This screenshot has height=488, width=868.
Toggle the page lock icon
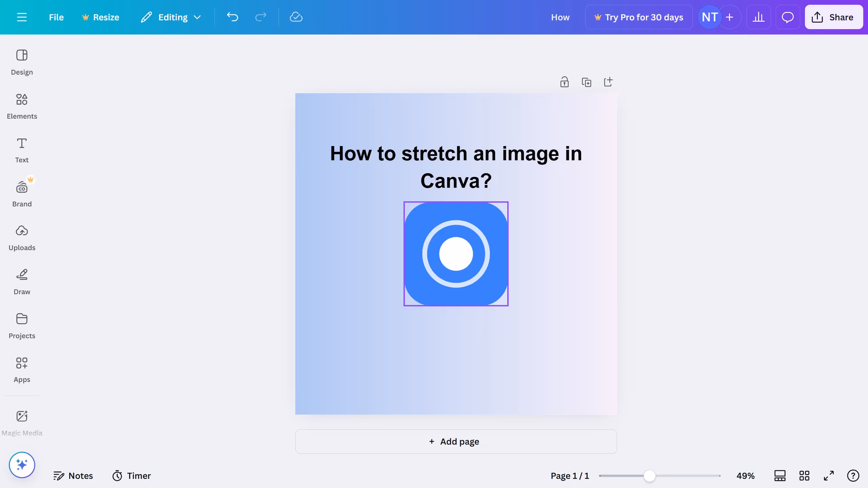(x=564, y=82)
